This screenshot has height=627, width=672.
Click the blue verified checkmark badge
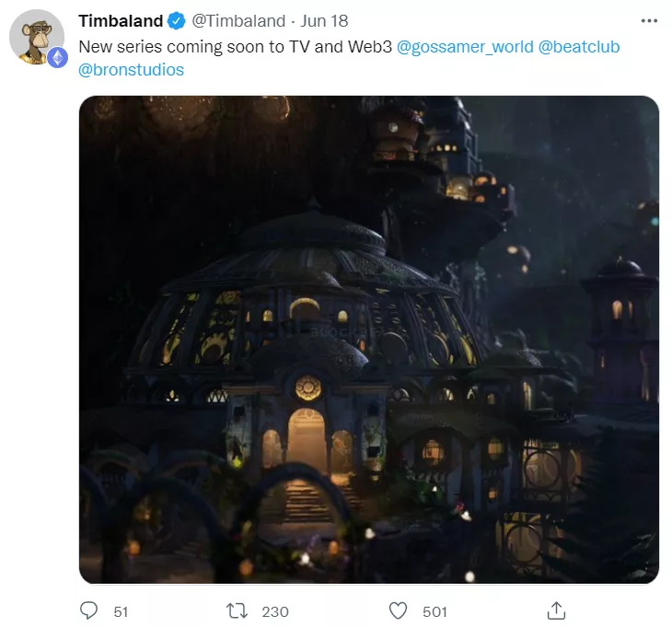pos(176,20)
